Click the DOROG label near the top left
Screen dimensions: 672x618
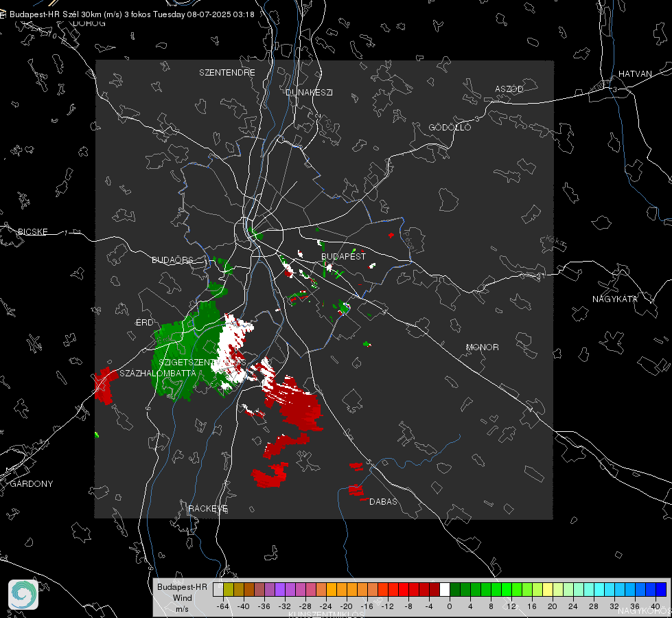pyautogui.click(x=89, y=23)
